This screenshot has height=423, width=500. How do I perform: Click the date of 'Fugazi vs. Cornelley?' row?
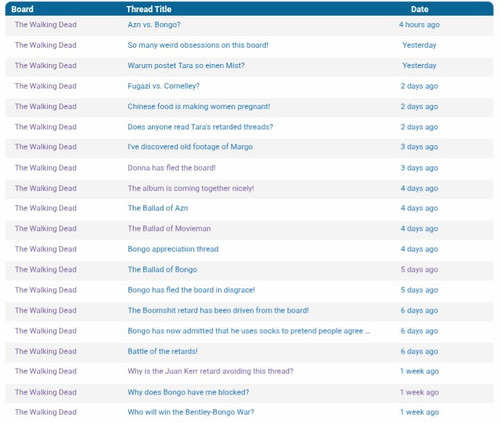tap(419, 86)
